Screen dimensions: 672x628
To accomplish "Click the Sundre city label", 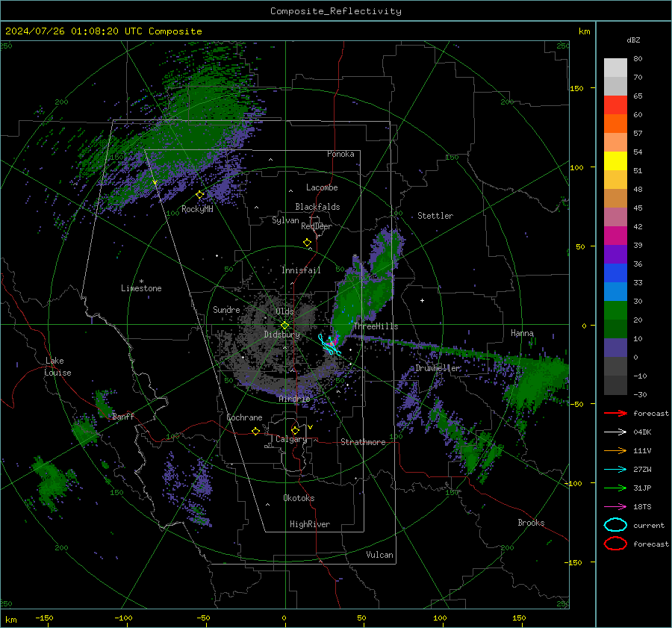I will 226,309.
